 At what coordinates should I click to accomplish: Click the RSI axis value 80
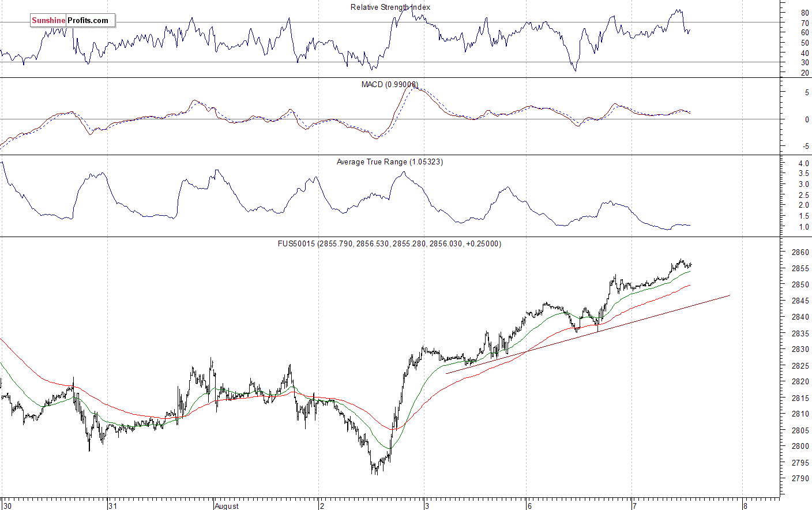point(805,13)
